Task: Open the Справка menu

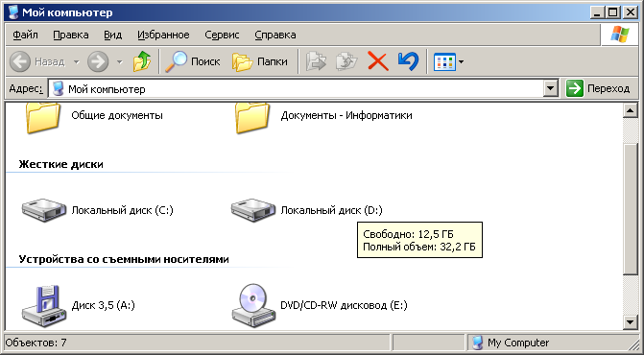Action: coord(275,35)
